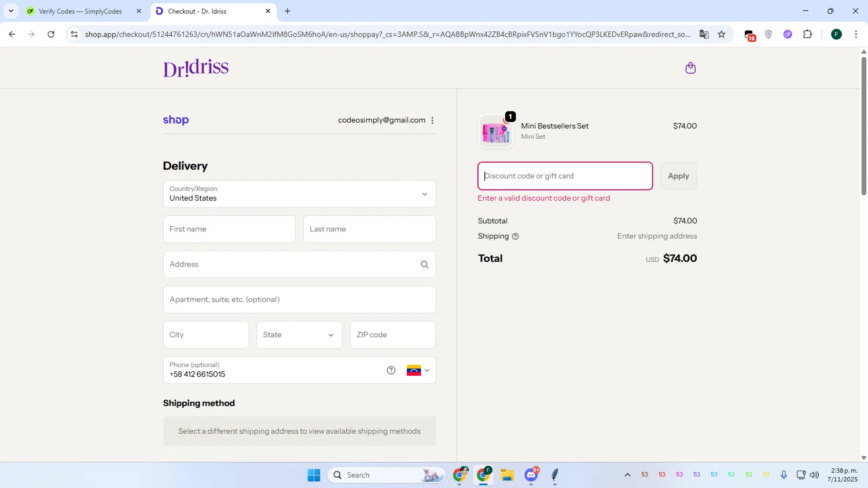Click the microphone tray icon
Image resolution: width=868 pixels, height=488 pixels.
click(784, 475)
